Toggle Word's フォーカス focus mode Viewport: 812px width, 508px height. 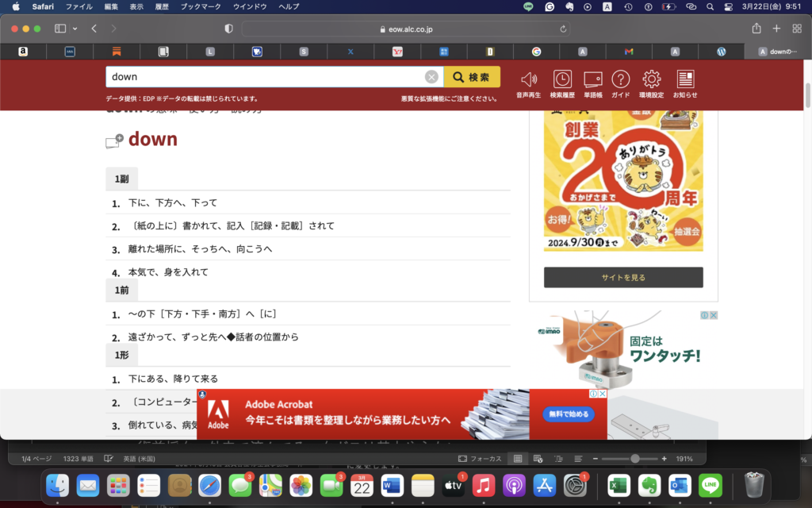coord(481,459)
